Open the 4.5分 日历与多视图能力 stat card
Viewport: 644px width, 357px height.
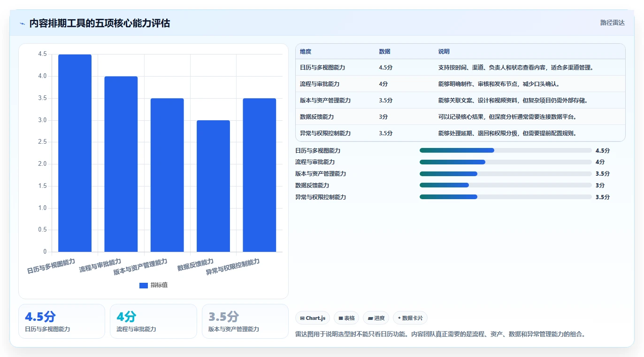pyautogui.click(x=61, y=321)
